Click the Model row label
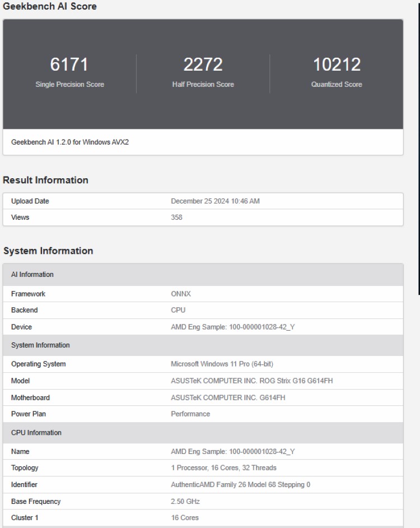Viewport: 420px width, 528px height. coord(21,381)
